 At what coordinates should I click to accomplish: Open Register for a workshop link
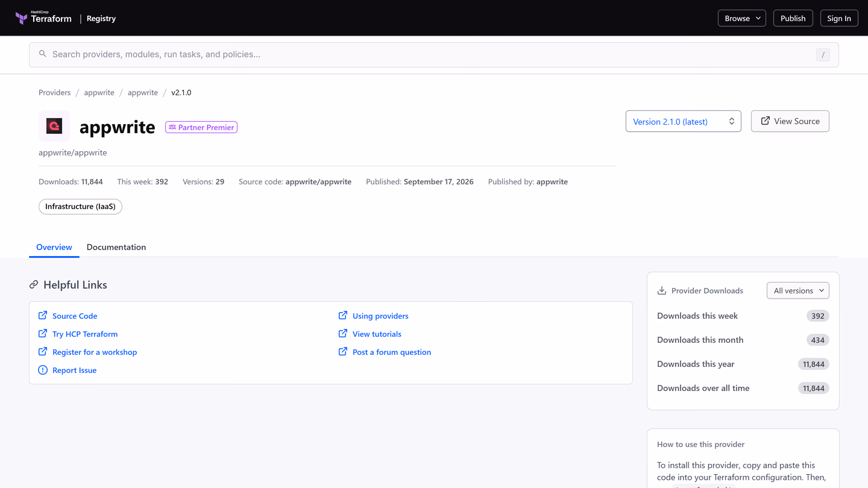click(95, 352)
